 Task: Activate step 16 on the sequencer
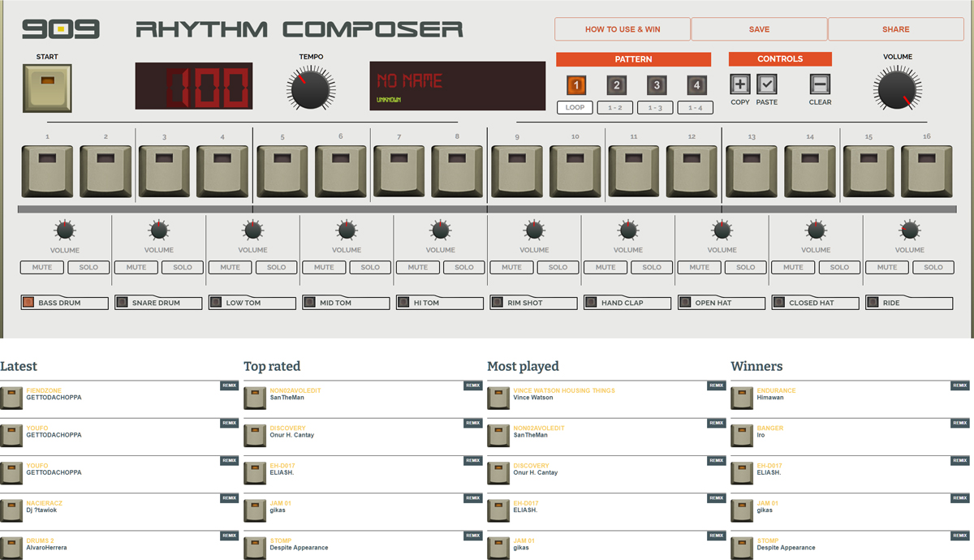(927, 170)
